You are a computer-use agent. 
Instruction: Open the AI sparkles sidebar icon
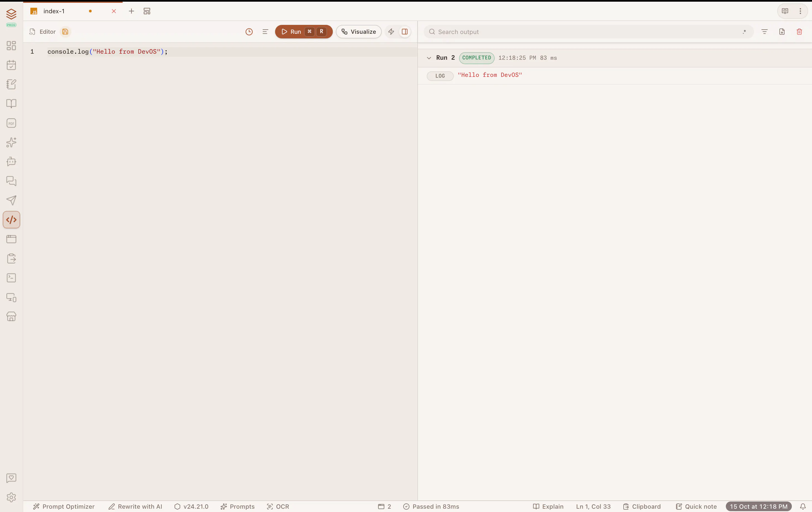point(11,142)
